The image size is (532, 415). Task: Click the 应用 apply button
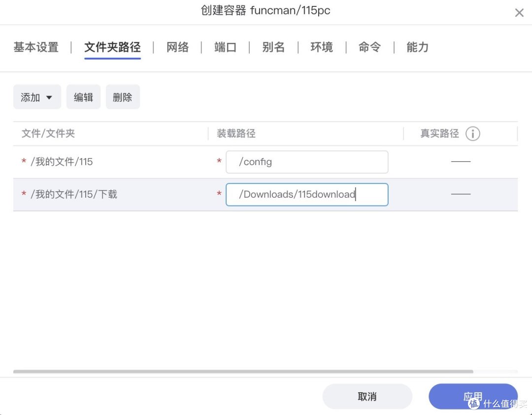tap(473, 396)
